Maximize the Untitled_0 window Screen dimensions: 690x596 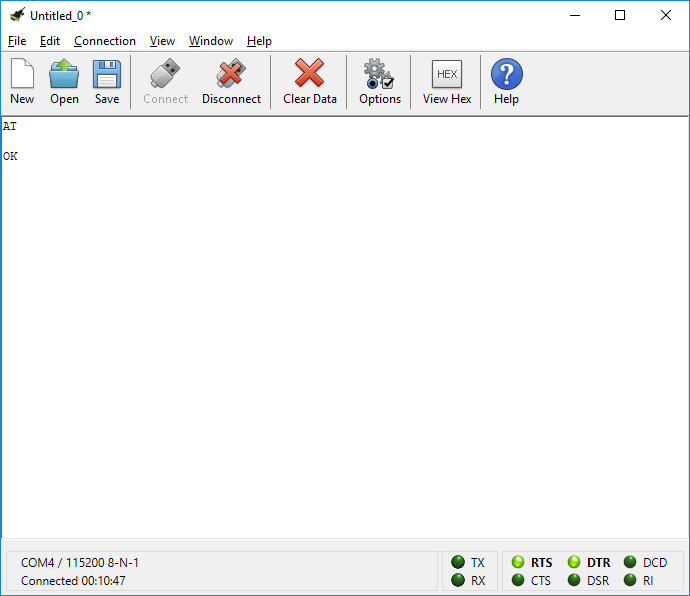tap(620, 15)
